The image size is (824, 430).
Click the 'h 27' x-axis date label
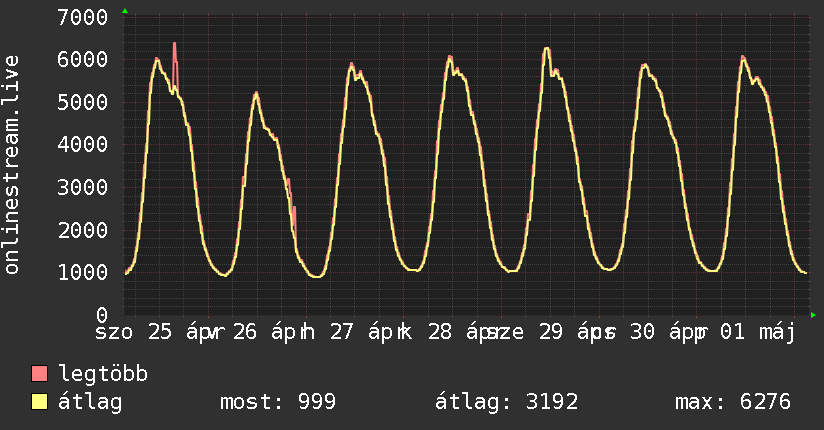click(327, 332)
